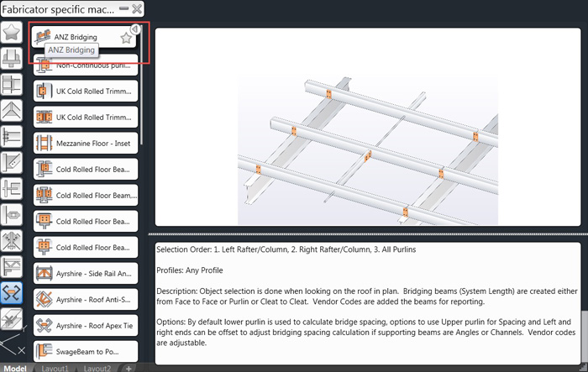The height and width of the screenshot is (372, 588).
Task: Add a new layout with plus button
Action: click(129, 368)
